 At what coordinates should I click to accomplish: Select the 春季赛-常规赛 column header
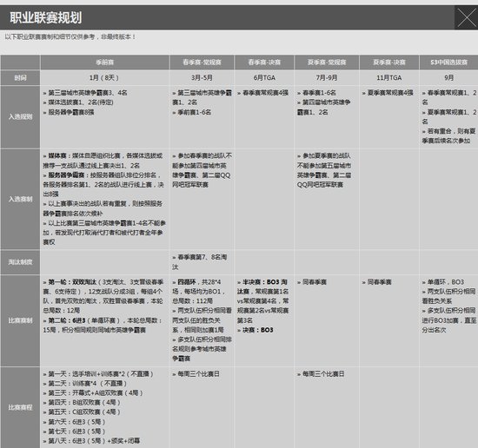tap(202, 63)
